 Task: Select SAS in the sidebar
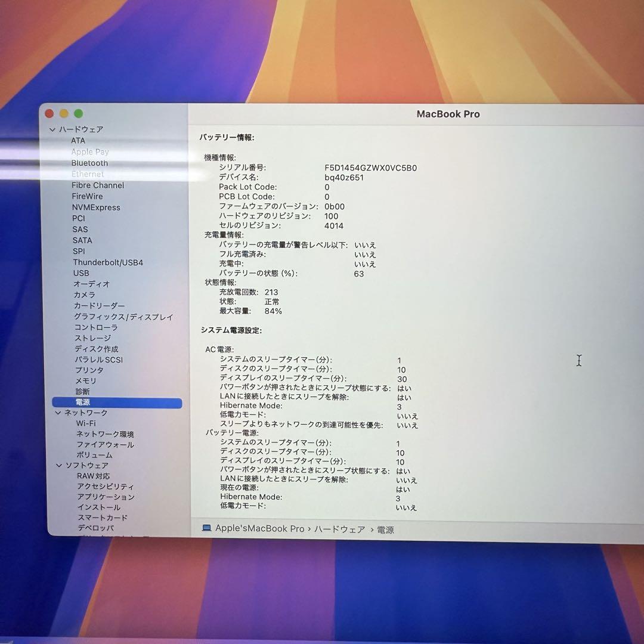click(x=80, y=230)
